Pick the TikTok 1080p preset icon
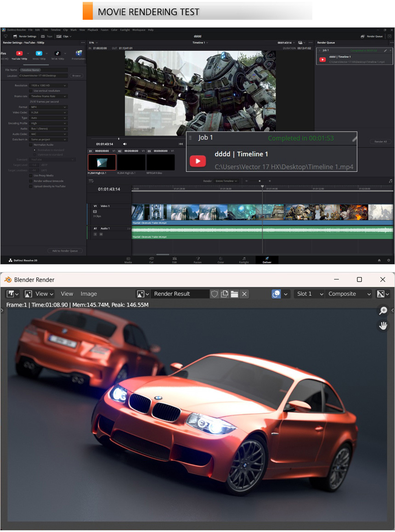This screenshot has width=395, height=532. coord(57,53)
